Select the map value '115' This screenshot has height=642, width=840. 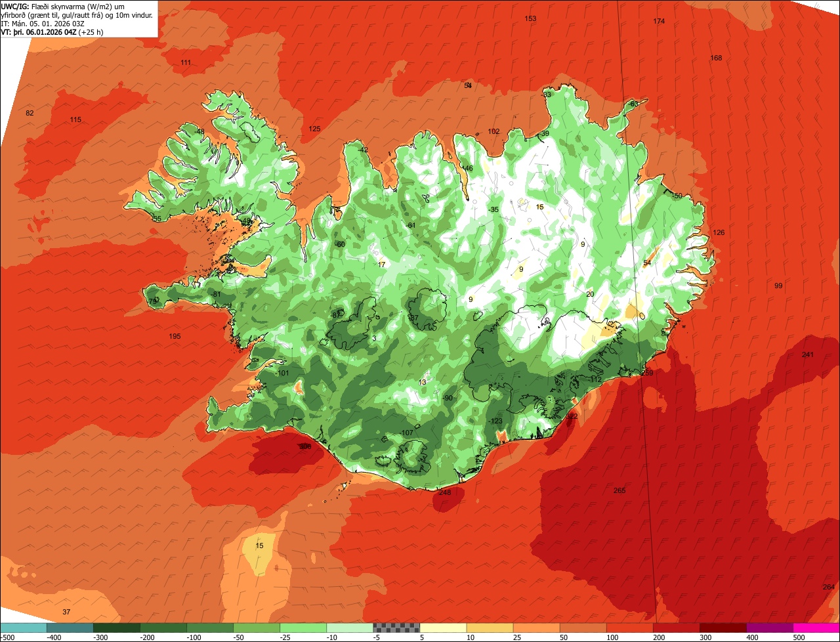click(x=75, y=119)
